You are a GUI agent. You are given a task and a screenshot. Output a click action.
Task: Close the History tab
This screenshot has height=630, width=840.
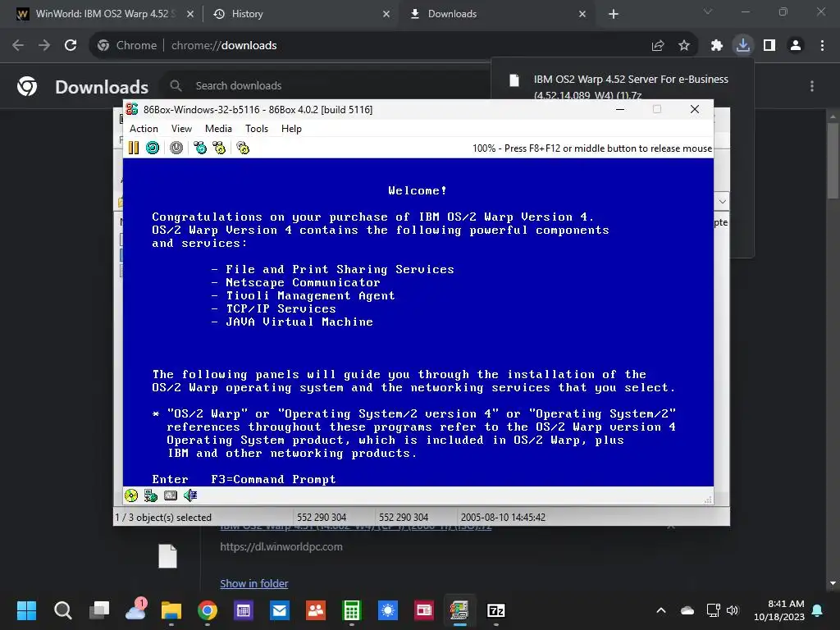(x=386, y=14)
